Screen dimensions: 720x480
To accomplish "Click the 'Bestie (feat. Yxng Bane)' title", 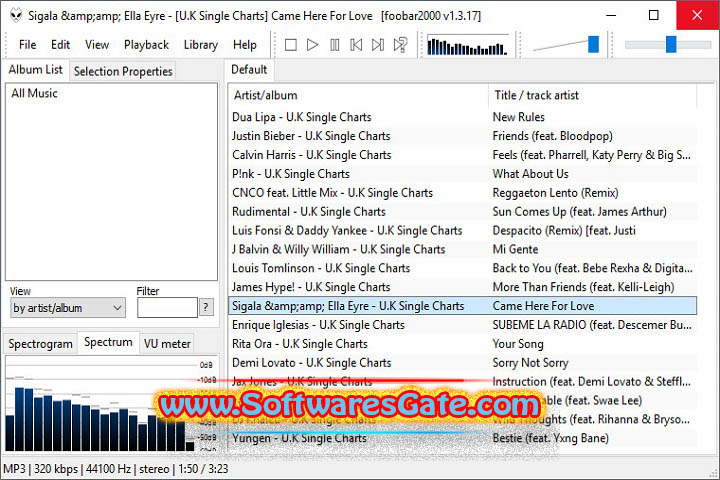I will pos(551,438).
